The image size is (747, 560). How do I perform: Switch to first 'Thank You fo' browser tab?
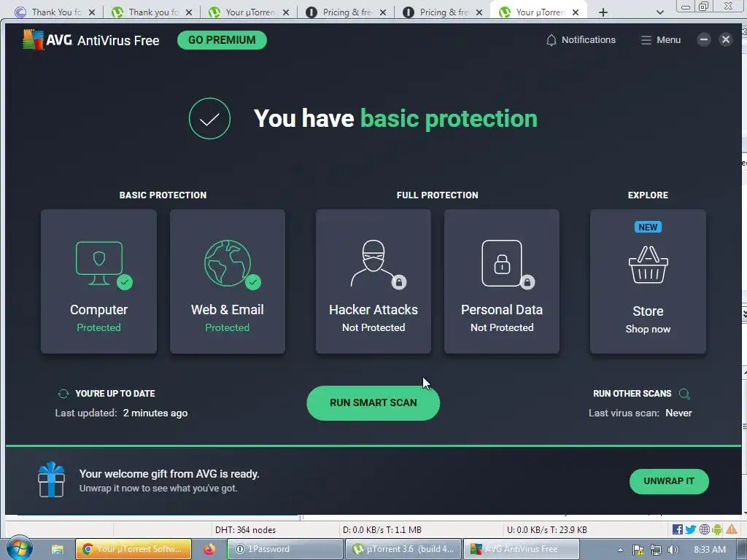coord(54,12)
